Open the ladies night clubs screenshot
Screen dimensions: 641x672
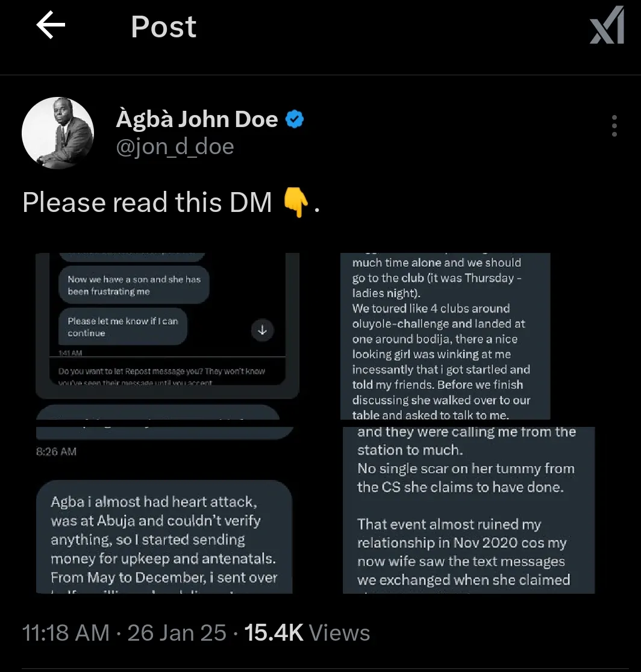(x=445, y=336)
